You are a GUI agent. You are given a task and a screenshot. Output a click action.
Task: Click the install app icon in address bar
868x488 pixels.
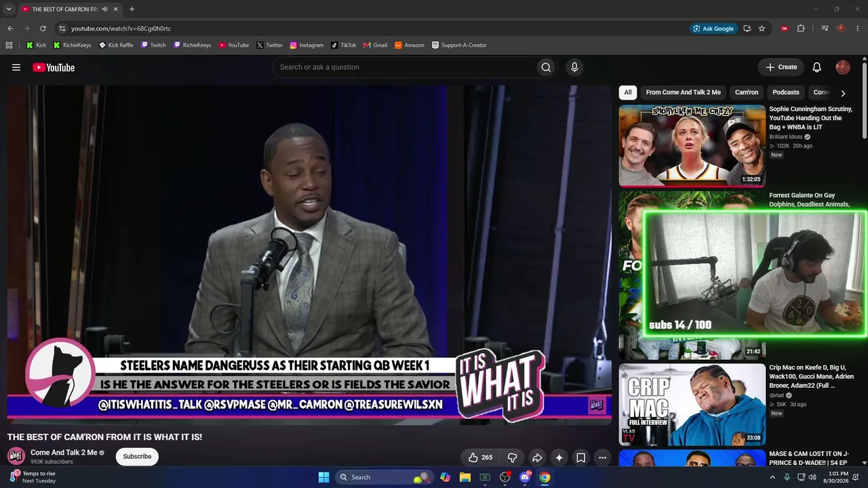point(747,28)
